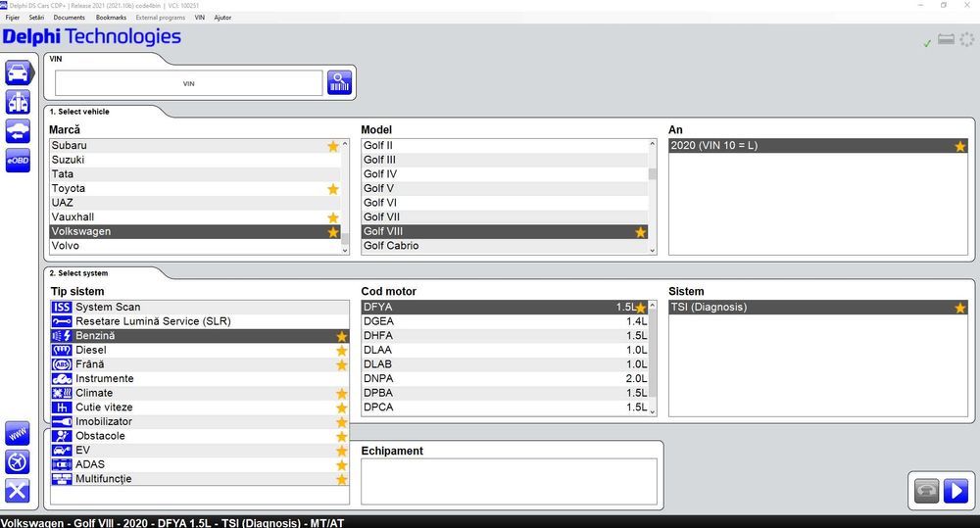This screenshot has width=980, height=528.
Task: Toggle favorite star for Diesel system
Action: 341,351
